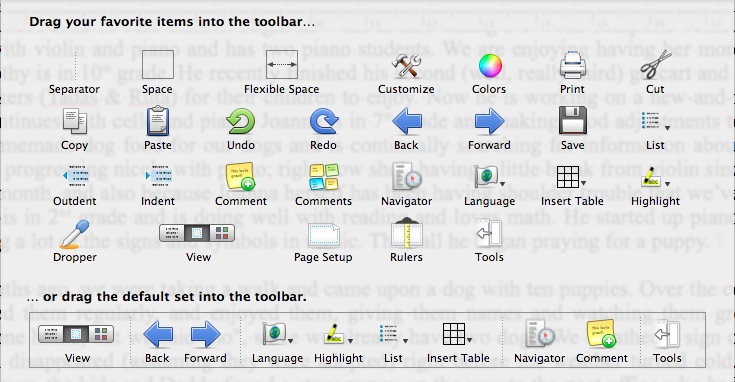The width and height of the screenshot is (735, 382).
Task: Click the Comments multi-note icon
Action: pyautogui.click(x=323, y=177)
